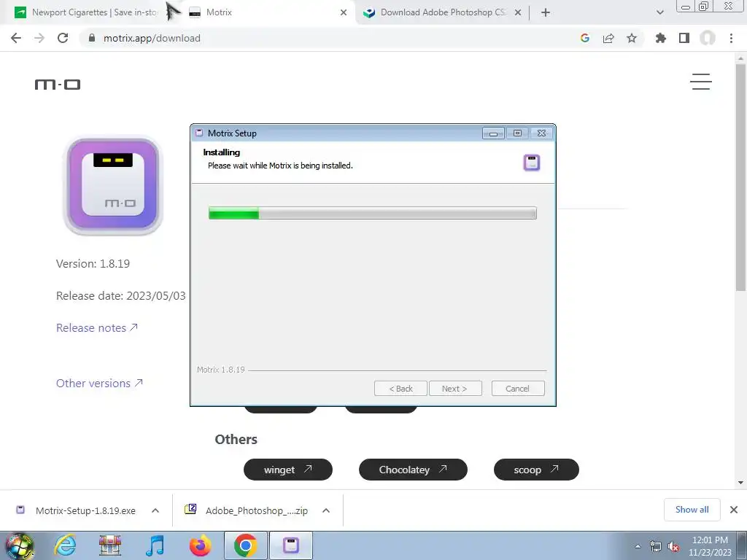747x560 pixels.
Task: Open the store icon in taskbar
Action: tap(110, 545)
